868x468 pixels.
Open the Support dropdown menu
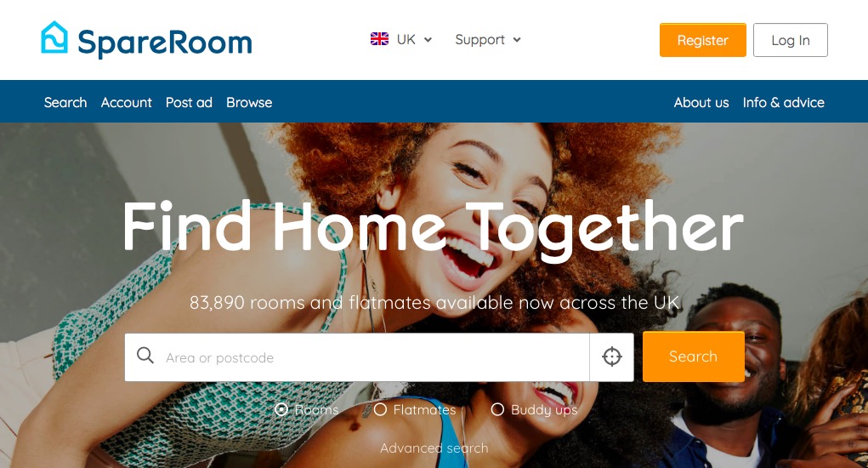488,40
